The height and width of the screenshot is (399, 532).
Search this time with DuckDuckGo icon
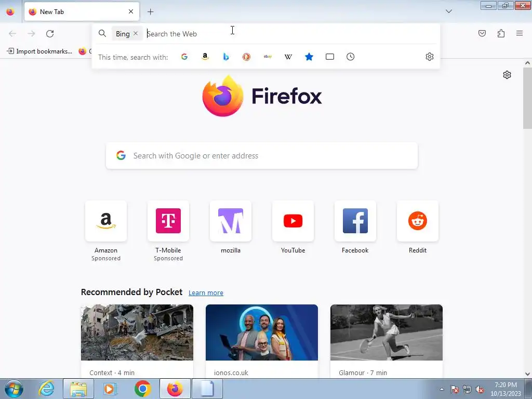pyautogui.click(x=247, y=57)
